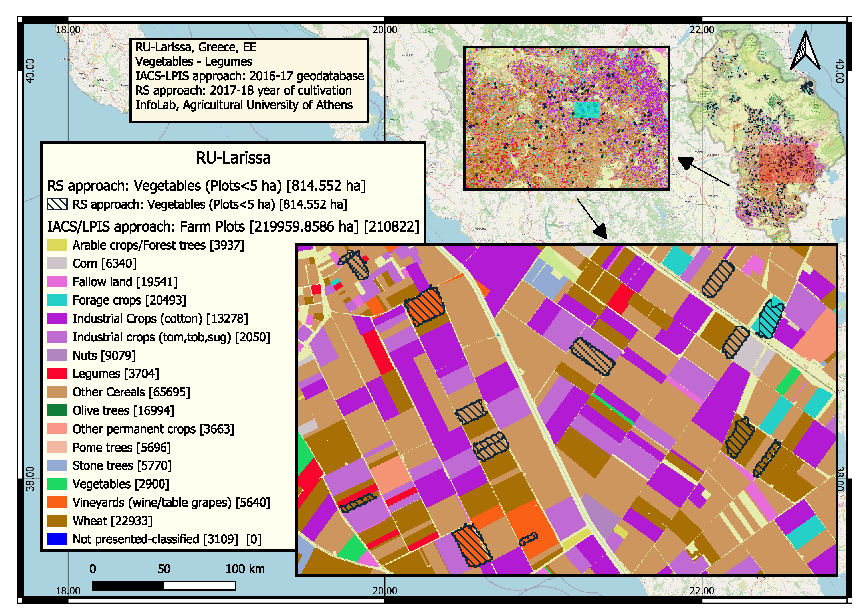Image resolution: width=866 pixels, height=616 pixels.
Task: Click the 100 km scale bar label
Action: click(245, 569)
